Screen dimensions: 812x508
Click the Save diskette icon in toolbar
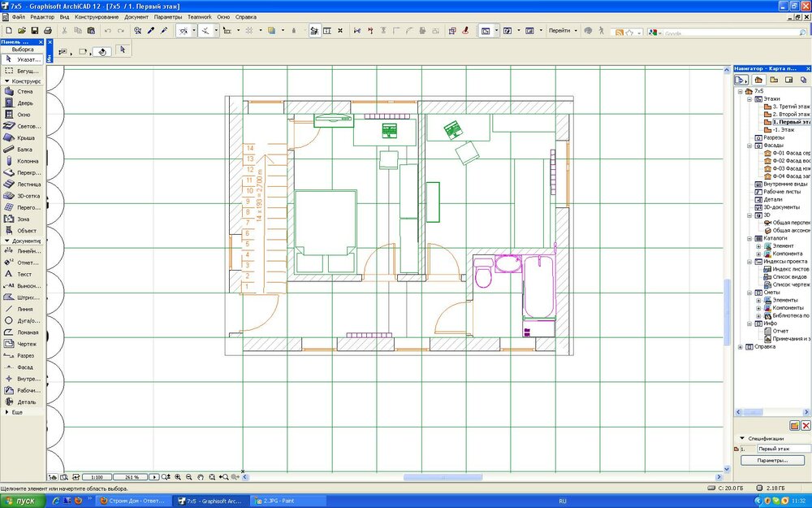(34, 31)
